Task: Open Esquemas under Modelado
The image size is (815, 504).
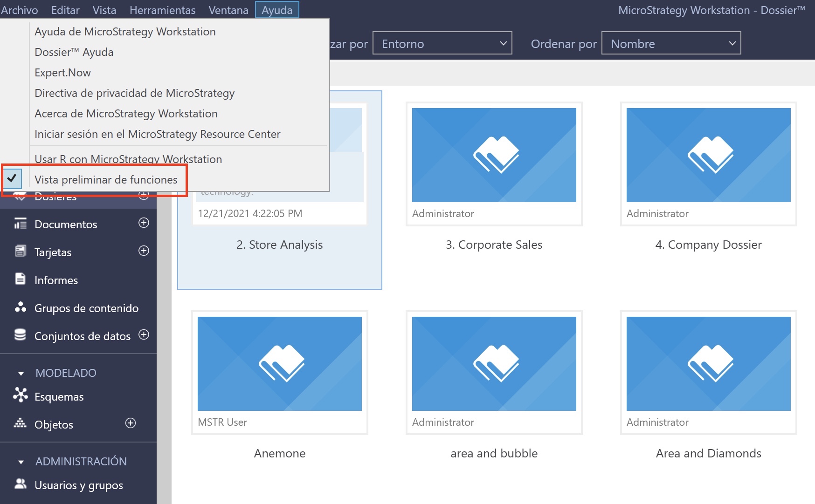Action: click(59, 396)
